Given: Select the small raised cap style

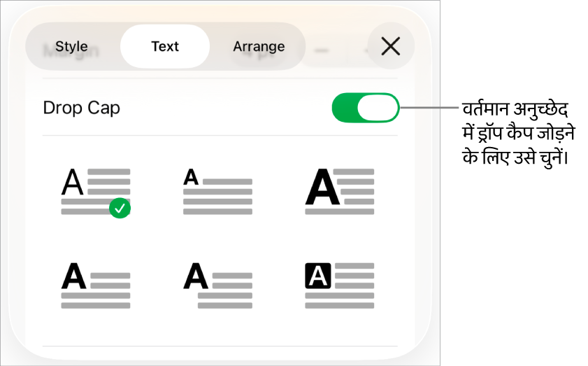Looking at the screenshot, I should (x=217, y=191).
